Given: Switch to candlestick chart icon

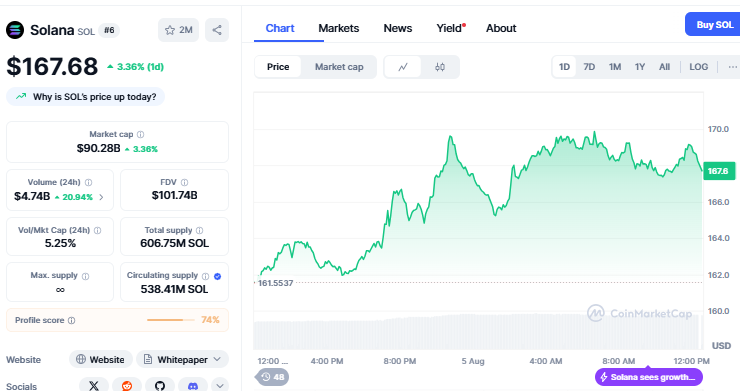Looking at the screenshot, I should [440, 67].
